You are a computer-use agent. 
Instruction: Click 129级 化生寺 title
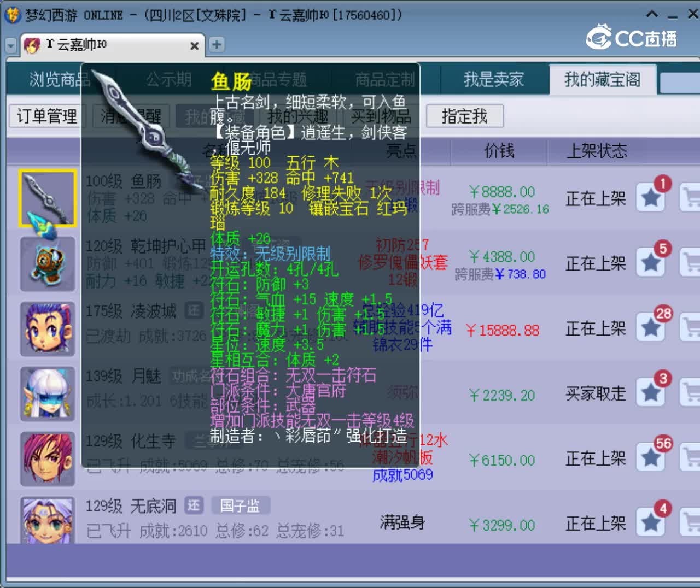131,441
